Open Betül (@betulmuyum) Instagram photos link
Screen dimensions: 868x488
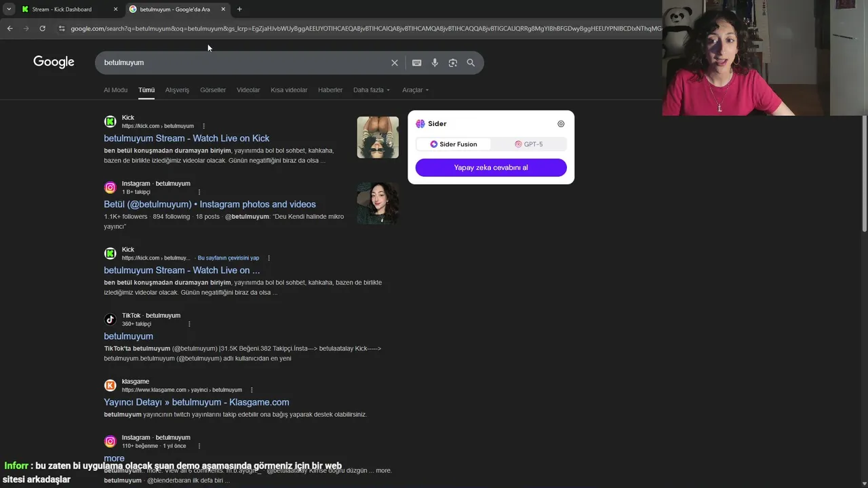(x=210, y=204)
